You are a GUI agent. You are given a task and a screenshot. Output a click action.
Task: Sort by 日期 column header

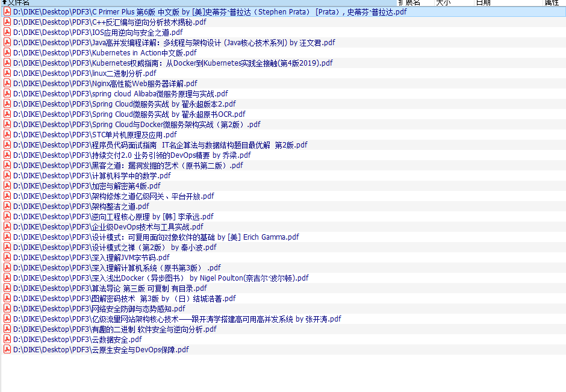509,2
